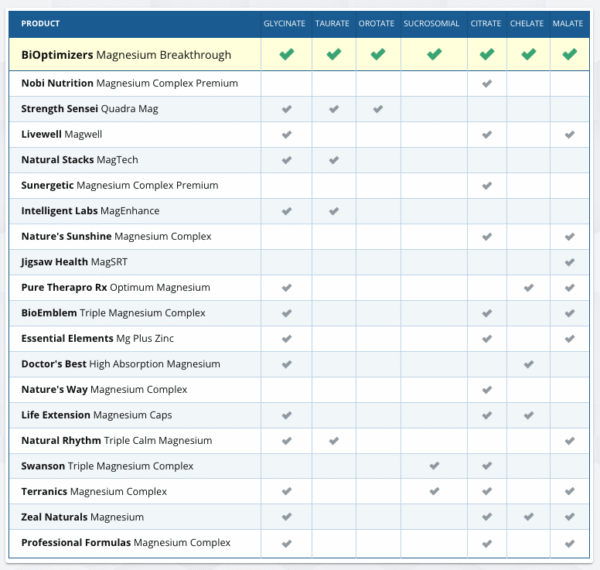Viewport: 600px width, 570px height.
Task: Click the Citrate checkmark in Nature's Sunshine row
Action: tap(487, 237)
